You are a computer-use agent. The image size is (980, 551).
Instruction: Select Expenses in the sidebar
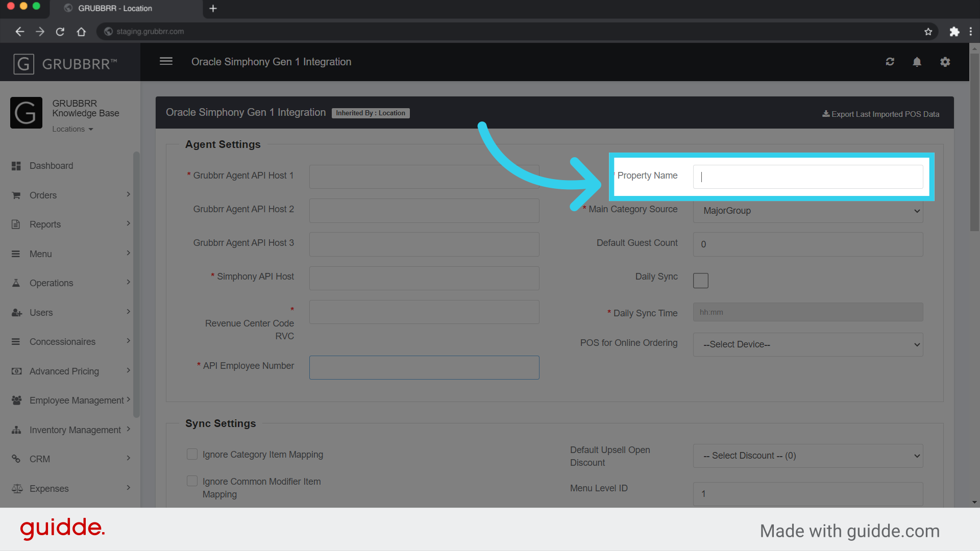(49, 489)
